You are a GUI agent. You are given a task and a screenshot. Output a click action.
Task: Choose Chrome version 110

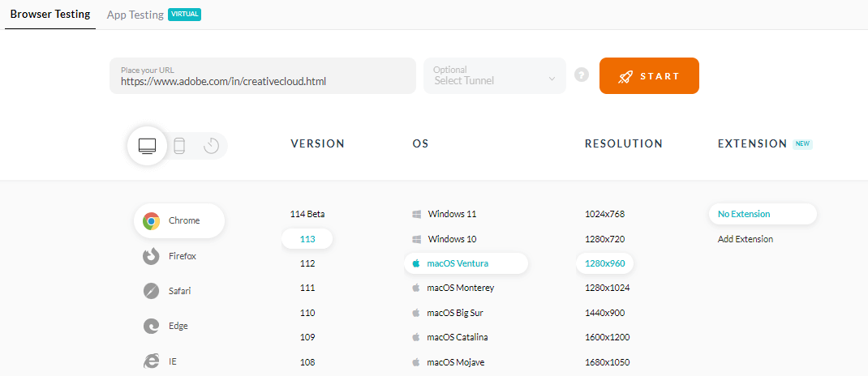click(x=307, y=313)
